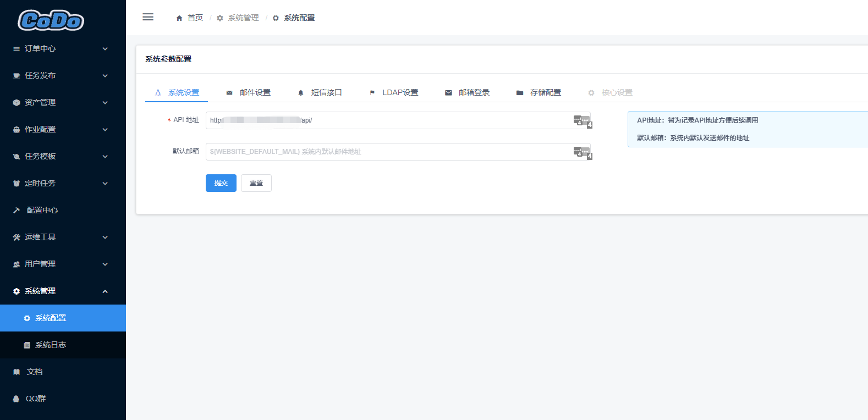
Task: Click the 配置中心 hammer icon
Action: [17, 210]
